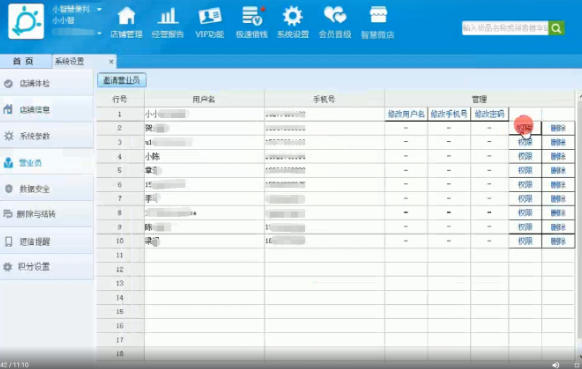
Task: Click 删除 button in row 9
Action: pos(558,227)
